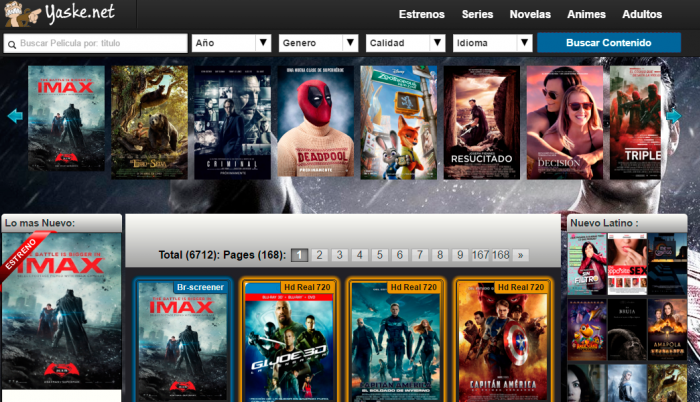The height and width of the screenshot is (402, 700).
Task: Go to page 3
Action: pyautogui.click(x=340, y=255)
